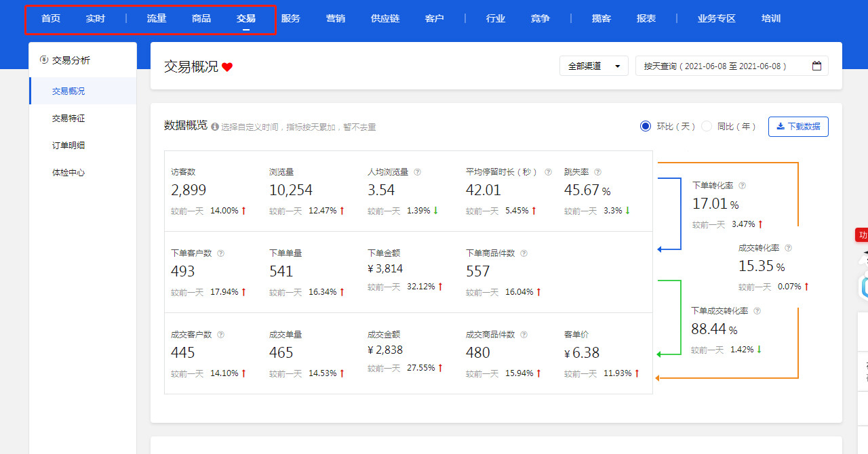Image resolution: width=868 pixels, height=454 pixels.
Task: Open the 业务专区 navigation tab
Action: 717,18
